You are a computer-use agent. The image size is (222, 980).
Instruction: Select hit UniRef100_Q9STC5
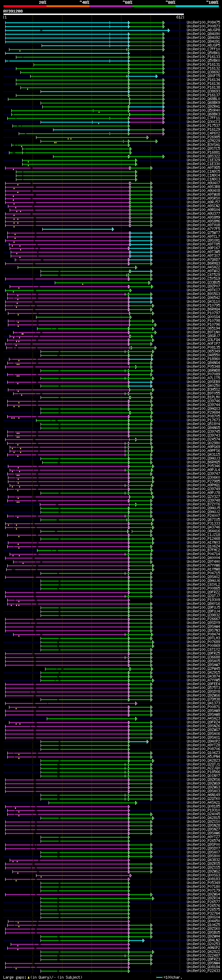click(203, 149)
